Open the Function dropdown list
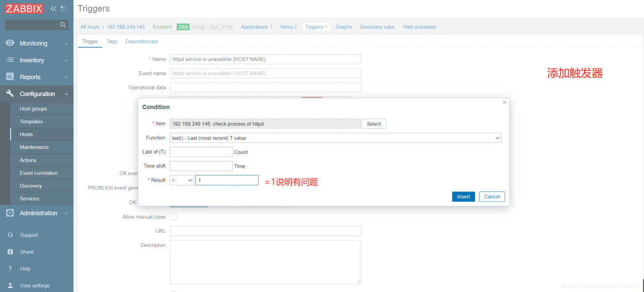644x292 pixels. [336, 138]
